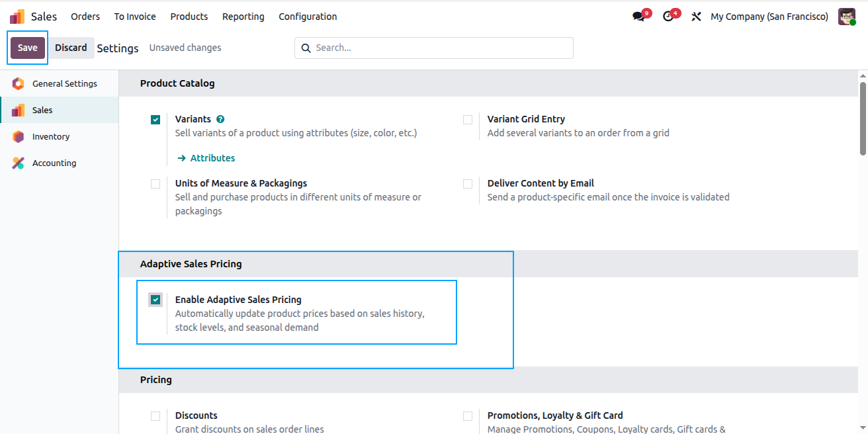The height and width of the screenshot is (434, 868).
Task: Click the Settings breadcrumb title
Action: (x=118, y=48)
